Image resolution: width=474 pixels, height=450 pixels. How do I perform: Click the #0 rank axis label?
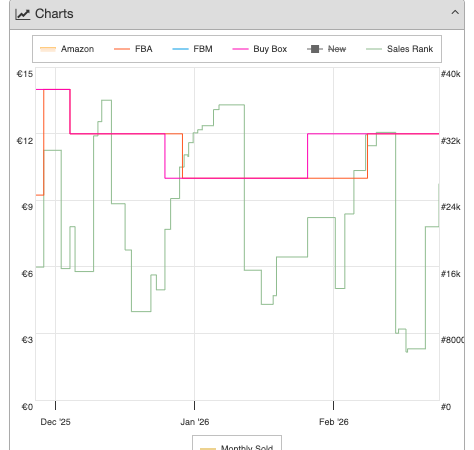point(446,407)
